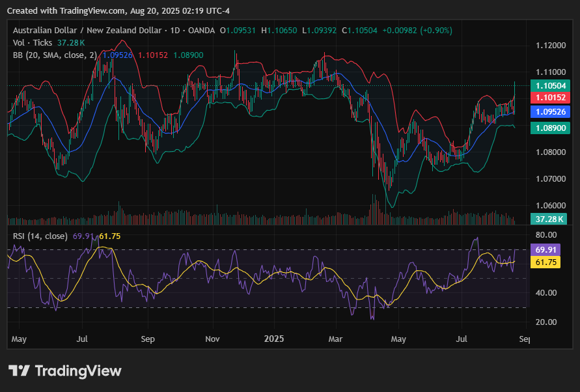The height and width of the screenshot is (392, 580).
Task: Click the Mar label on time axis
Action: click(x=335, y=339)
